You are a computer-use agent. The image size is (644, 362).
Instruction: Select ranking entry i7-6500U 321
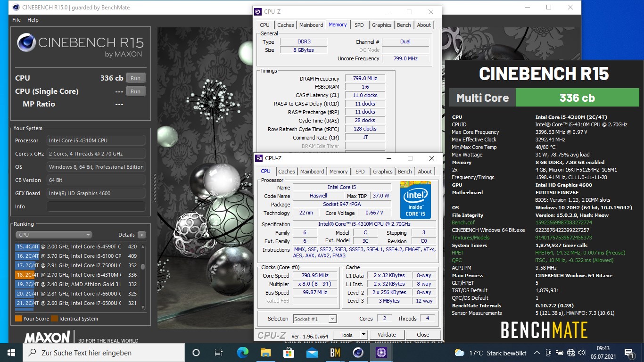77,303
